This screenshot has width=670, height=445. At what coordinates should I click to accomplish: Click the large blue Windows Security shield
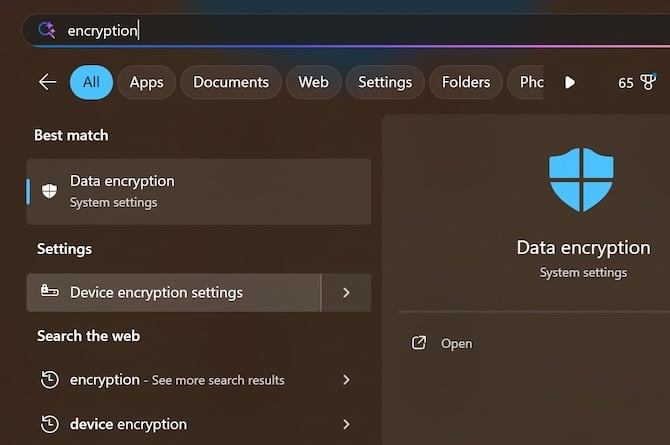[581, 180]
